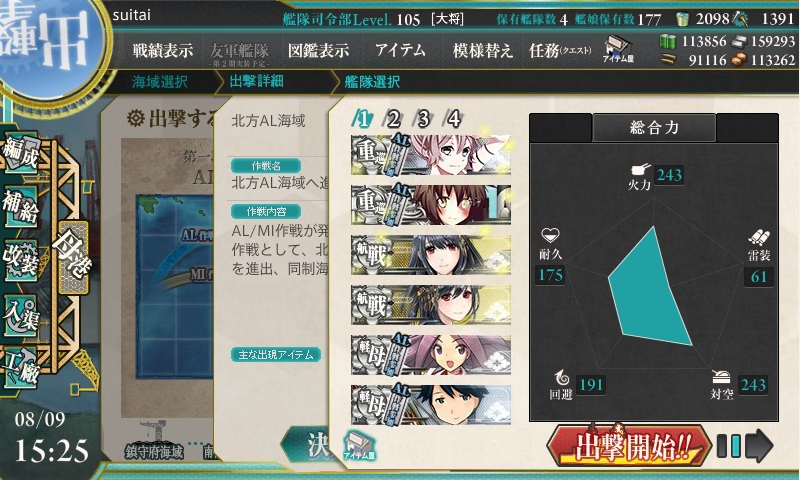Open the 任務 quest menu
The height and width of the screenshot is (480, 800).
tap(560, 50)
